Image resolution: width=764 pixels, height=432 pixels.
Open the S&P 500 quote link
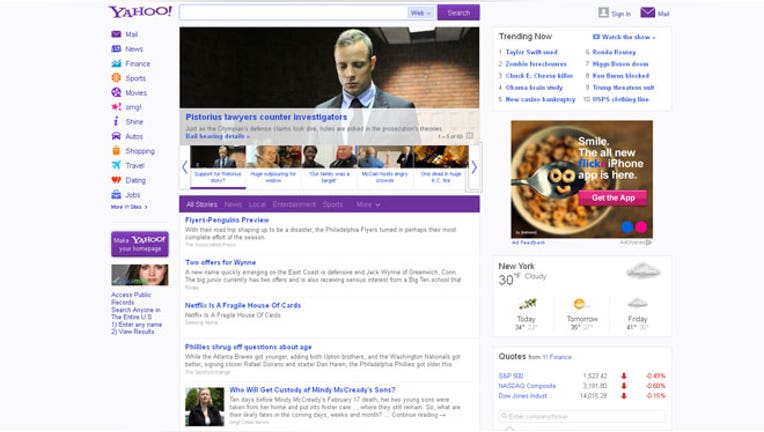(511, 376)
